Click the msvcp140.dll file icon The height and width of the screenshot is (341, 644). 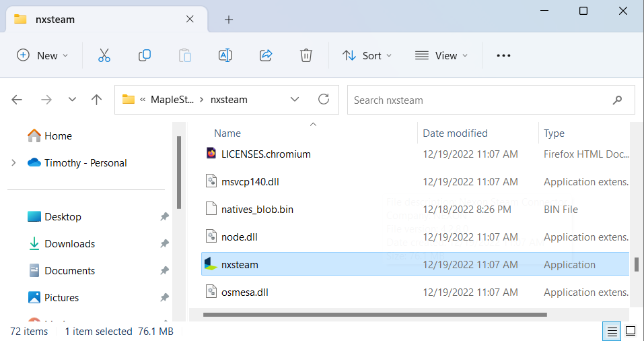211,181
